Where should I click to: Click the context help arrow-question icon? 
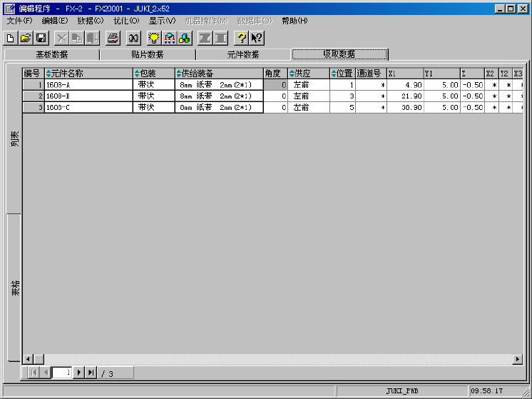pyautogui.click(x=257, y=38)
